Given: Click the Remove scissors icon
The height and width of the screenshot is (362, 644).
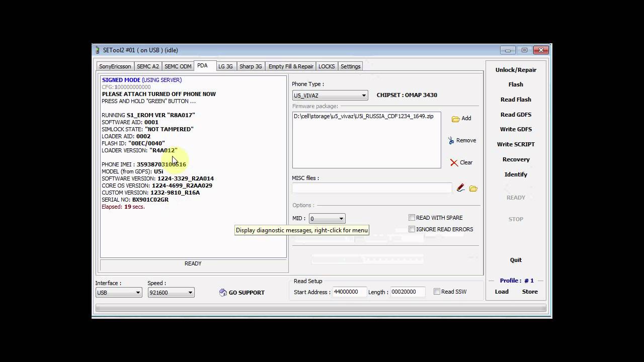Looking at the screenshot, I should point(451,141).
